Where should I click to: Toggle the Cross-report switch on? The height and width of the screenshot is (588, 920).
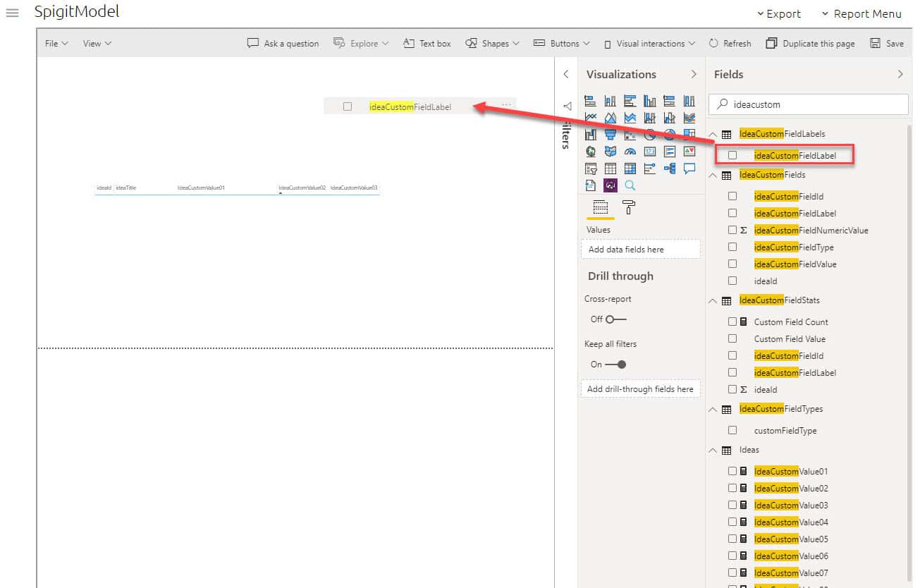pos(615,319)
